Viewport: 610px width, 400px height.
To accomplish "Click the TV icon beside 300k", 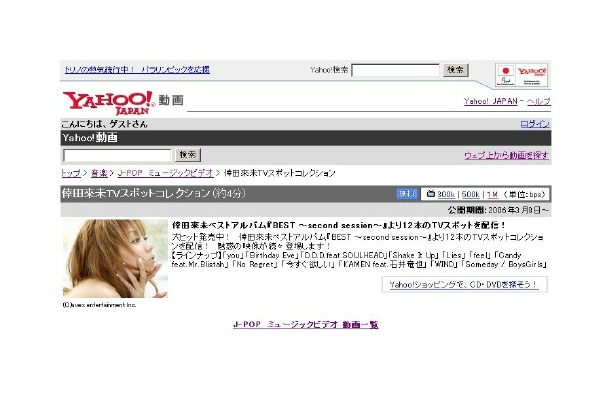I will tap(430, 194).
